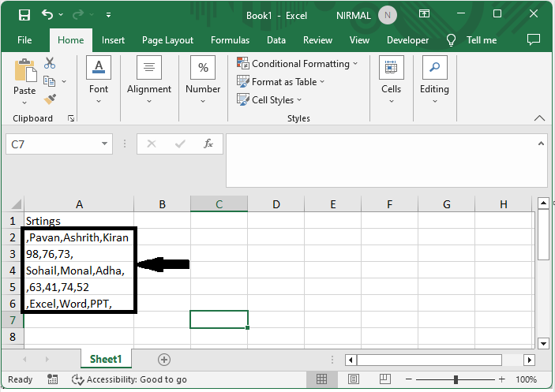The height and width of the screenshot is (392, 555).
Task: Activate the Format Painter brush
Action: pyautogui.click(x=50, y=99)
